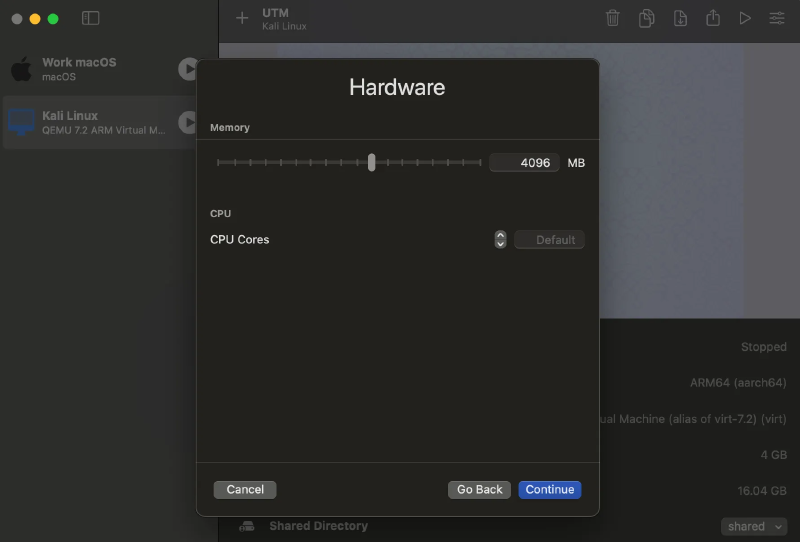This screenshot has width=800, height=542.
Task: Open the shared directory dropdown
Action: [753, 526]
